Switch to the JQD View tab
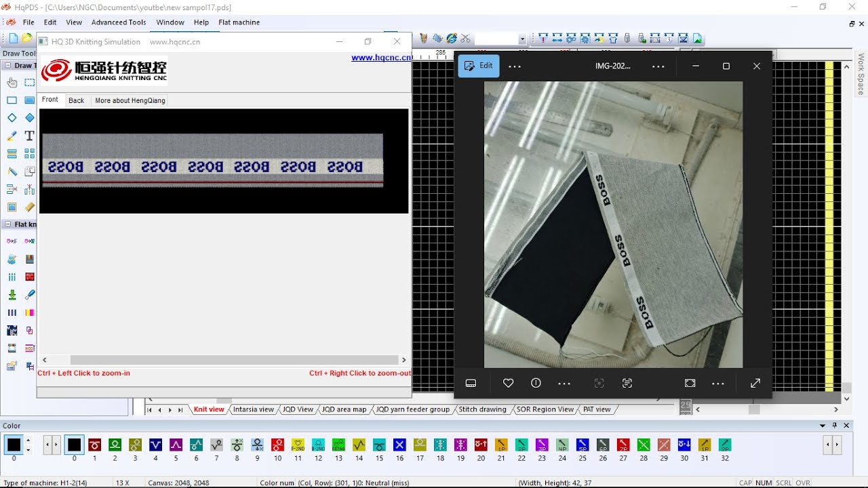This screenshot has height=488, width=868. coord(298,409)
